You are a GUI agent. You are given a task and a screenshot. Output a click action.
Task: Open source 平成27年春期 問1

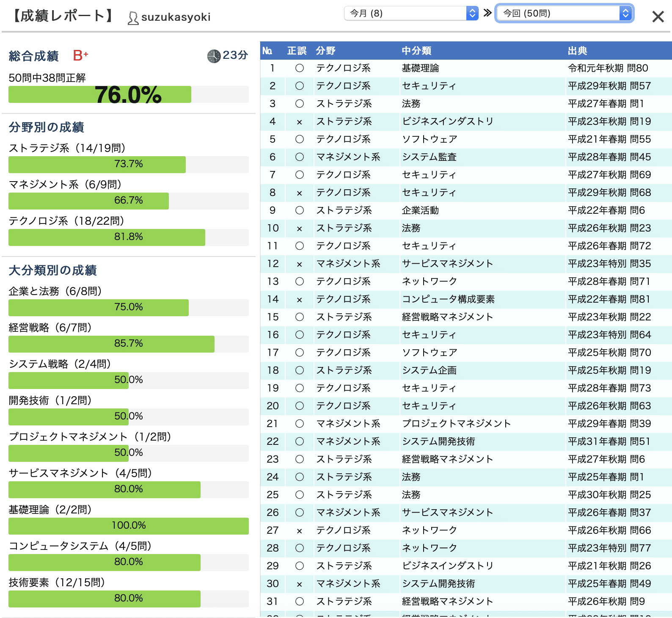[x=606, y=104]
